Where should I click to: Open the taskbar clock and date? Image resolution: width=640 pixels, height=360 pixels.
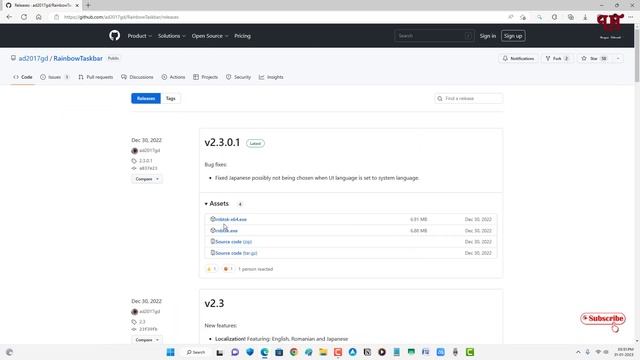pyautogui.click(x=625, y=352)
